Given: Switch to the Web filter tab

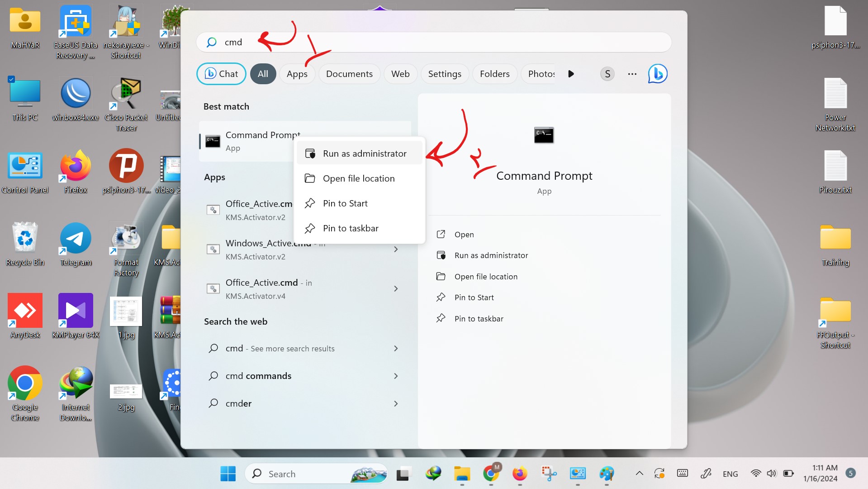Looking at the screenshot, I should click(400, 74).
